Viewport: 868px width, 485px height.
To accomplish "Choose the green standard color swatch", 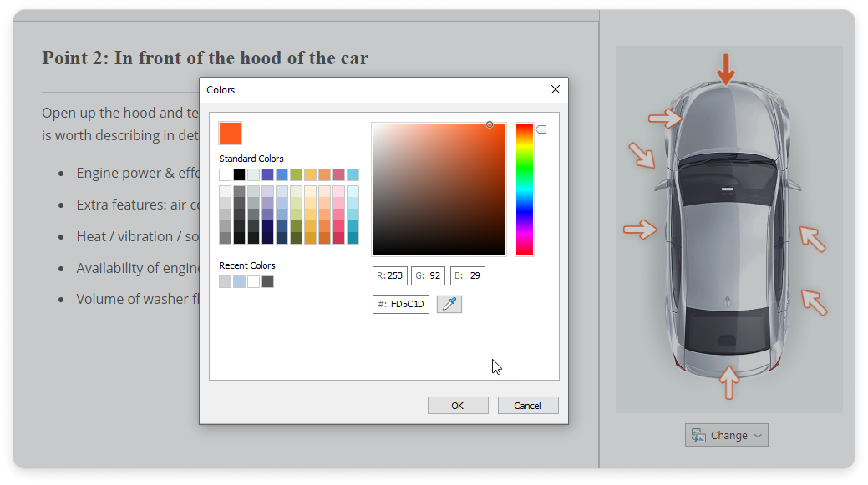I will (296, 174).
